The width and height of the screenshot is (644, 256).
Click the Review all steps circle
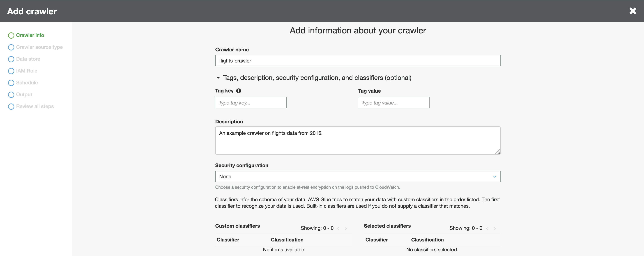[x=11, y=106]
